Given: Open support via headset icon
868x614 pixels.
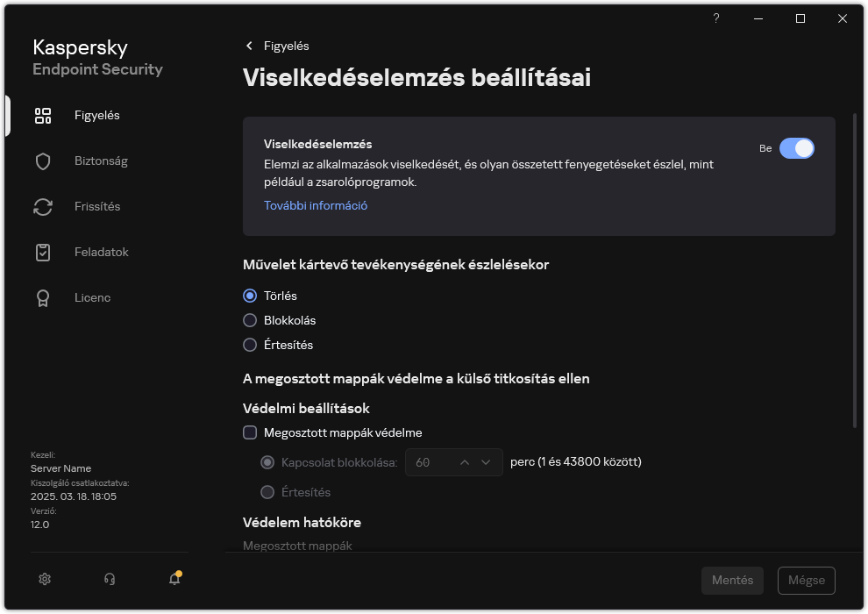Looking at the screenshot, I should [109, 579].
